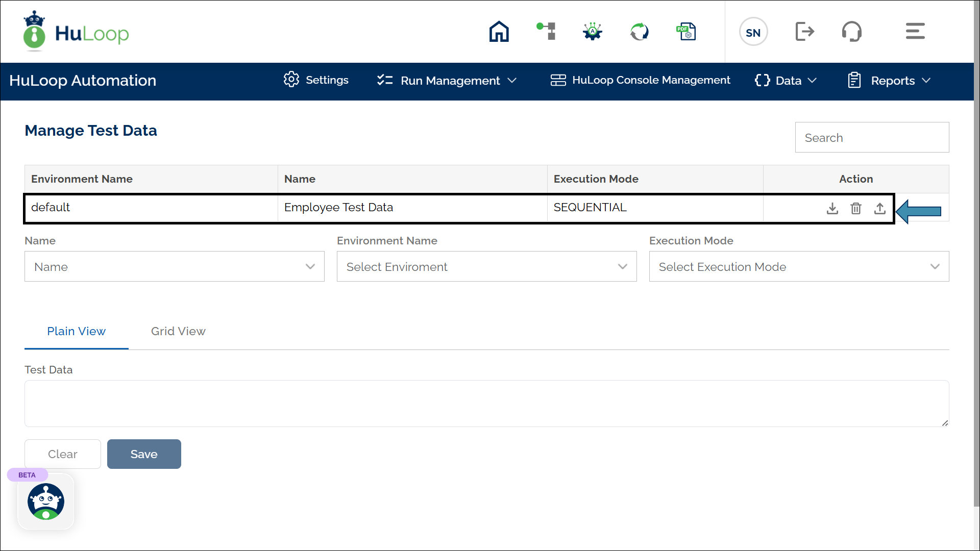Delete Employee Test Data with trash icon
Image resolution: width=980 pixels, height=551 pixels.
coord(856,208)
